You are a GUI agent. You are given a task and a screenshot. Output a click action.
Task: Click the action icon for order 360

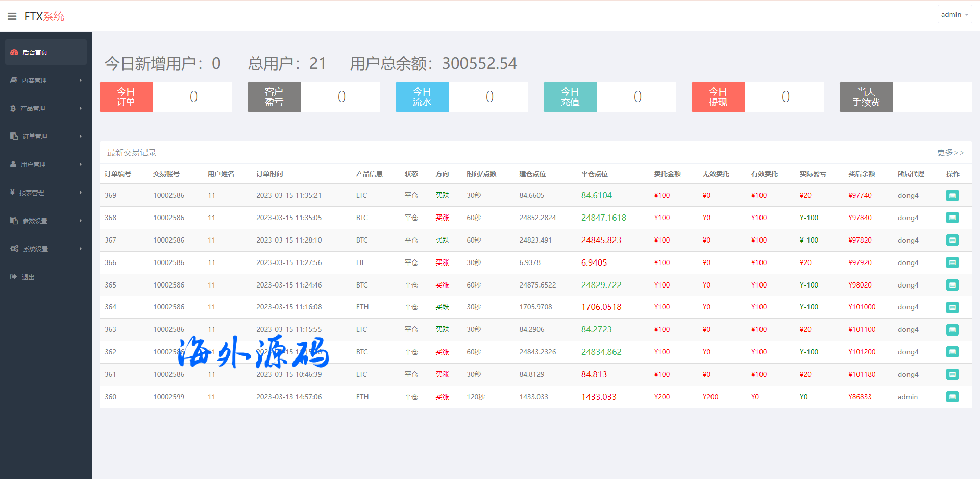952,397
